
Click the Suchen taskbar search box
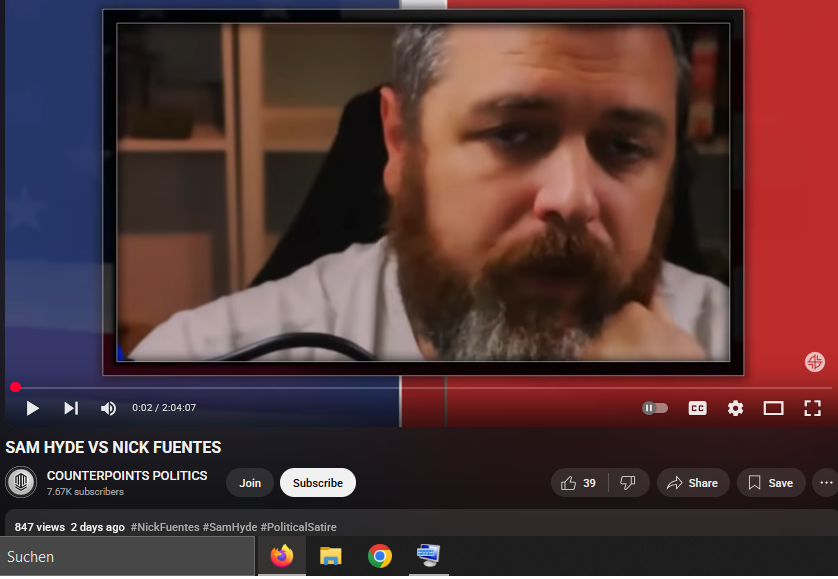coord(127,557)
